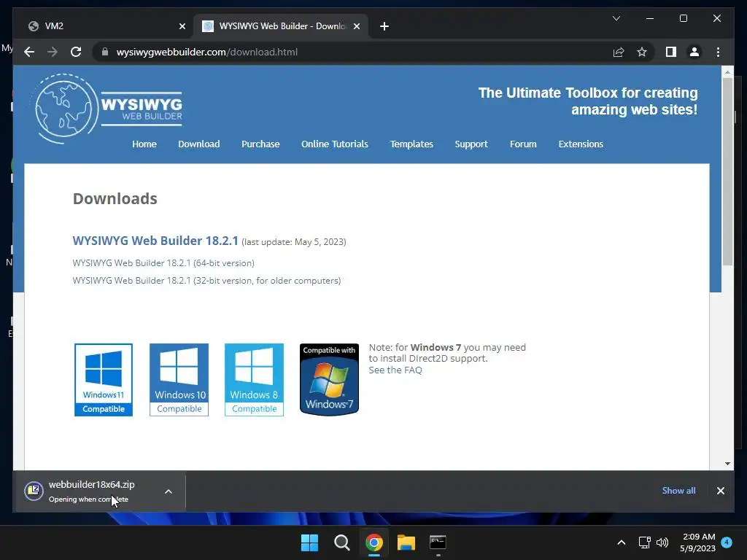Expand the tab search chevron
747x560 pixels.
pyautogui.click(x=616, y=18)
